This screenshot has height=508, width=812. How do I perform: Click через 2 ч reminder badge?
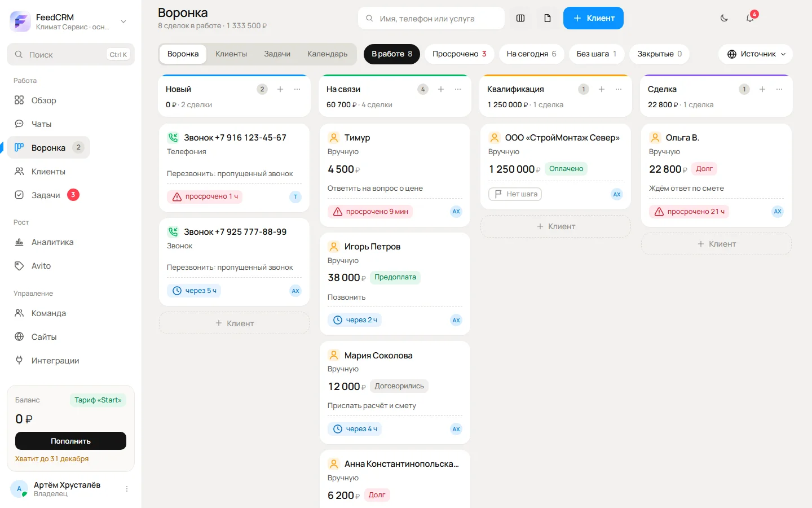click(355, 320)
